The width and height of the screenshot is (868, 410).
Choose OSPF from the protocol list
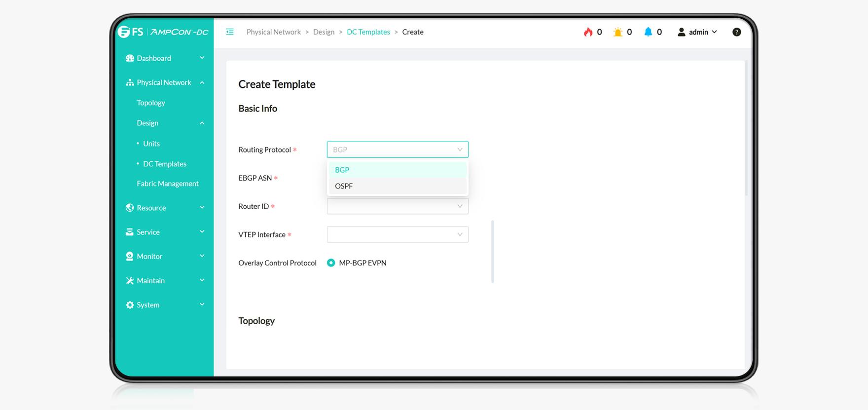click(344, 186)
